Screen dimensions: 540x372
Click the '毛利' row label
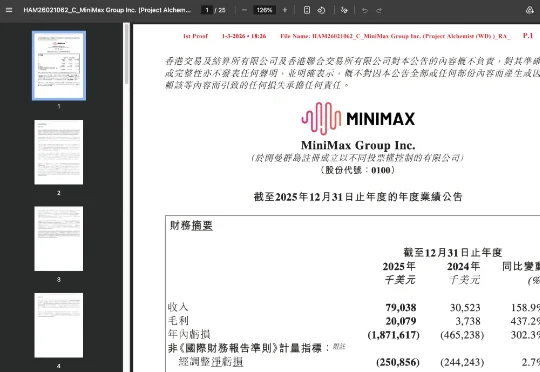(178, 321)
